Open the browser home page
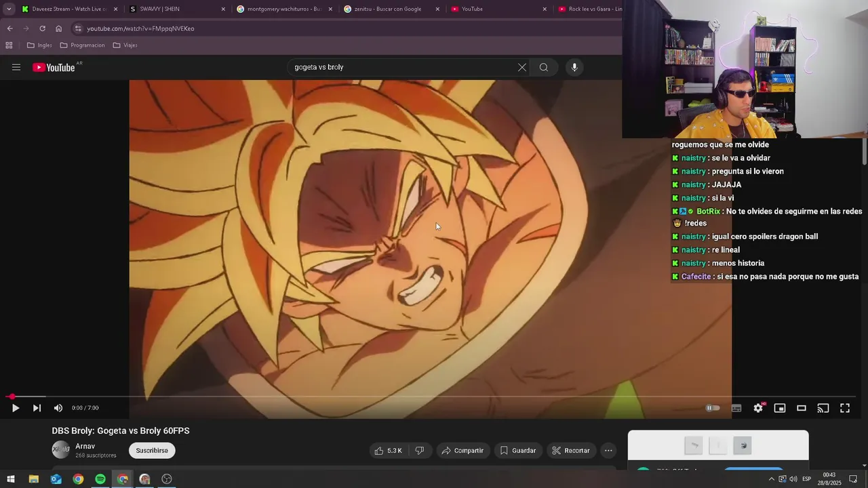Screen dimensions: 868x488 pos(58,28)
